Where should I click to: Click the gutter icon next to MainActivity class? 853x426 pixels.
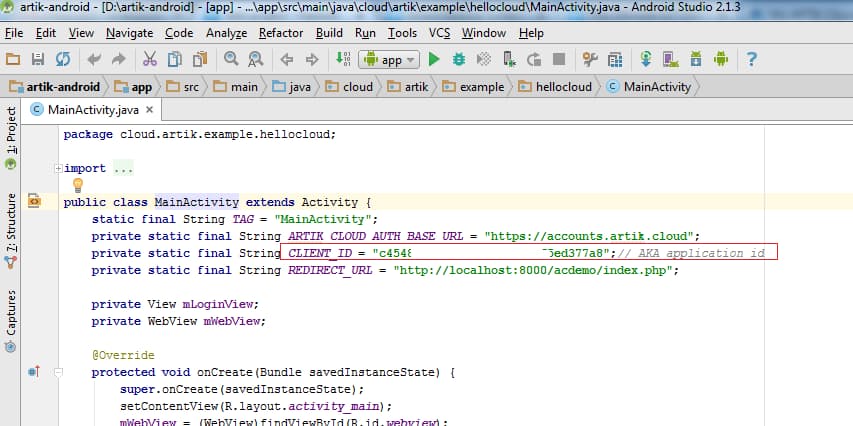(34, 201)
